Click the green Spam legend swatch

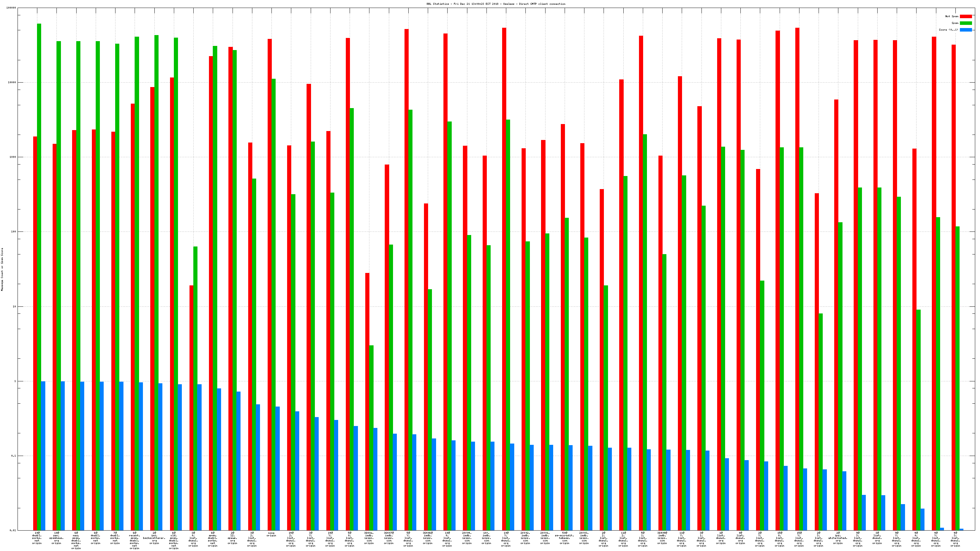(966, 23)
